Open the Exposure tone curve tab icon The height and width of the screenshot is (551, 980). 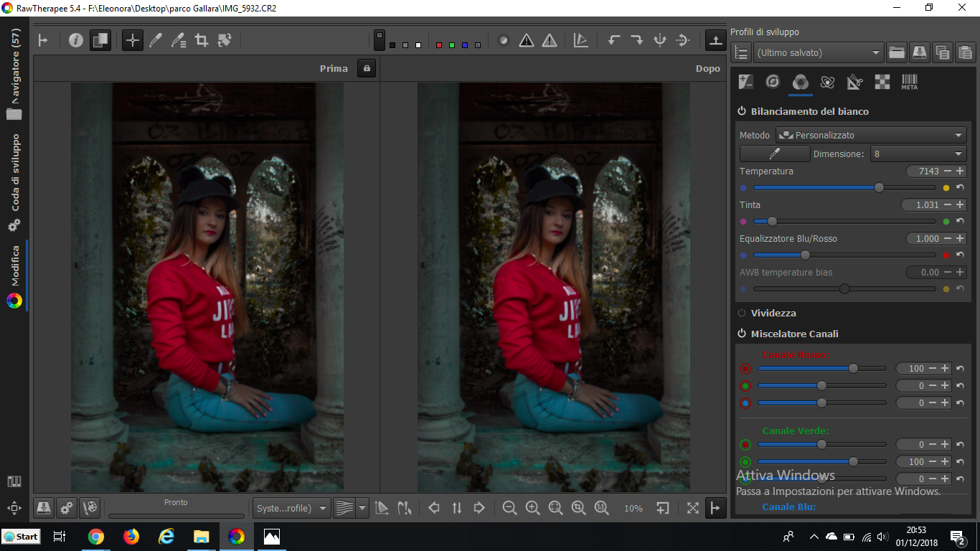[745, 82]
